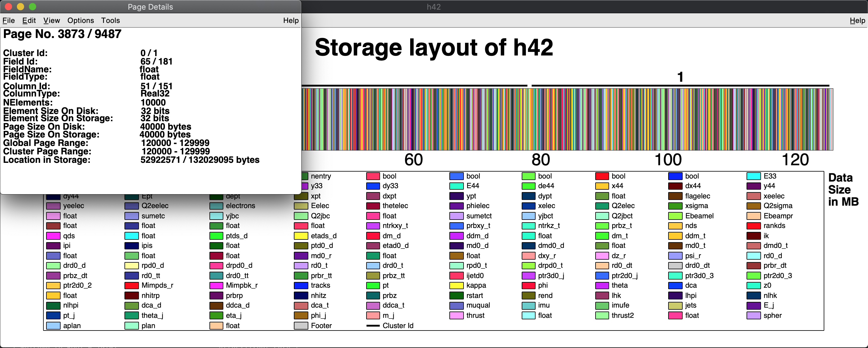The image size is (868, 348).
Task: Click the 'imufe' legend label
Action: pyautogui.click(x=620, y=305)
